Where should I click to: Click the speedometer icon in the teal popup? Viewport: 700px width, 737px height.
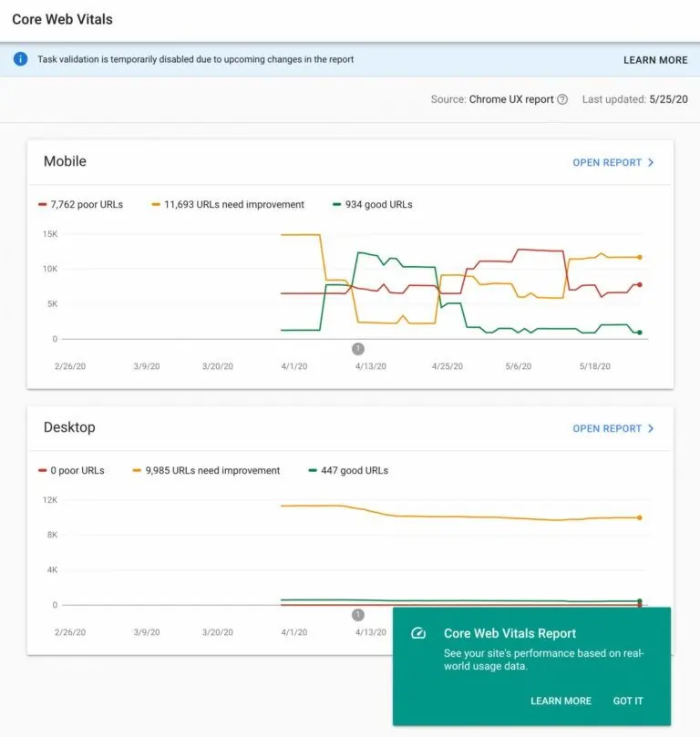point(417,633)
